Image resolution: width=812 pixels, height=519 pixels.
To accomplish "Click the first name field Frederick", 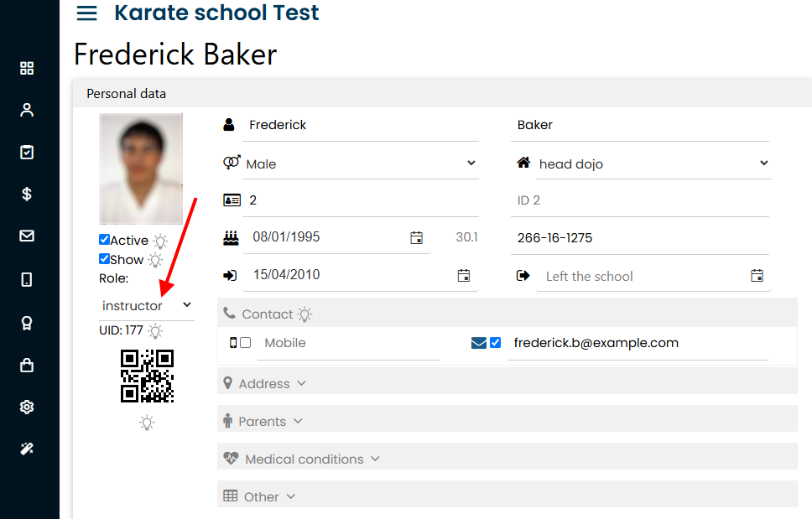I will coord(361,125).
